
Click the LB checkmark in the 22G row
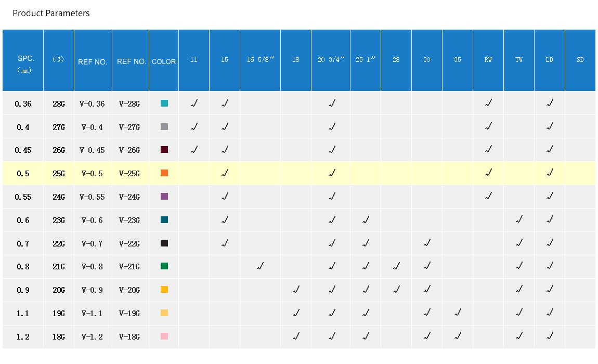click(550, 243)
